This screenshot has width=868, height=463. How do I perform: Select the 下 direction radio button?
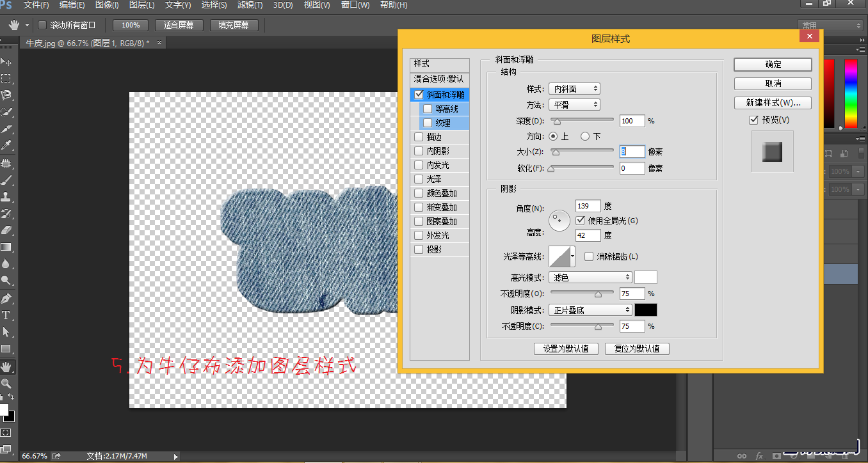tap(584, 136)
